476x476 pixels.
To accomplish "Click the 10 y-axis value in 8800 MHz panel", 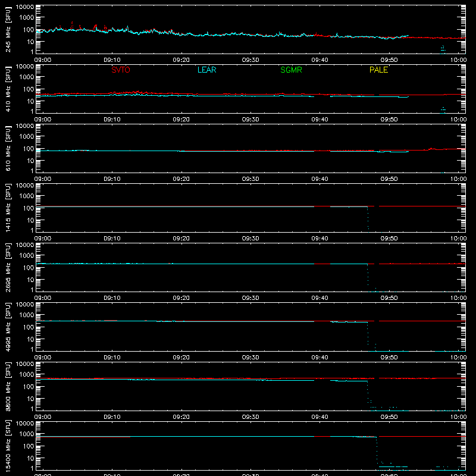I will pyautogui.click(x=30, y=399).
